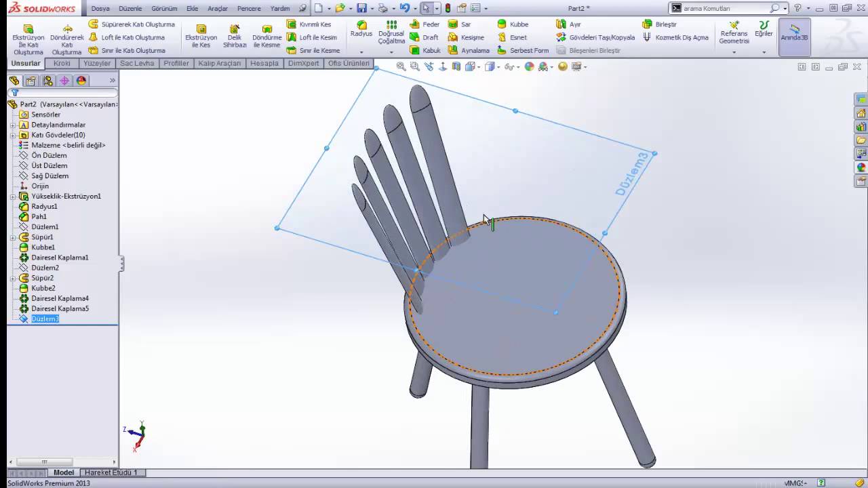868x488 pixels.
Task: Click the Aynalama mirror tool
Action: point(469,50)
